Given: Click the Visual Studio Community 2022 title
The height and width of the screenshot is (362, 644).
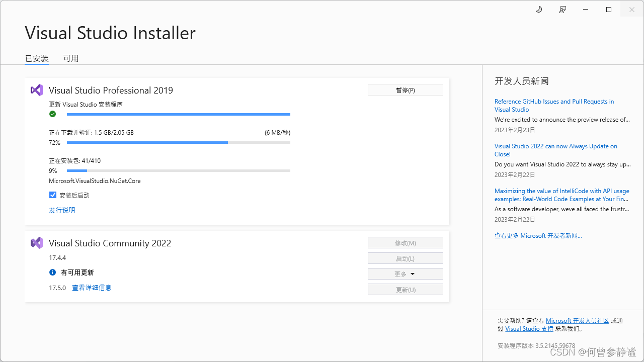Looking at the screenshot, I should (x=110, y=243).
